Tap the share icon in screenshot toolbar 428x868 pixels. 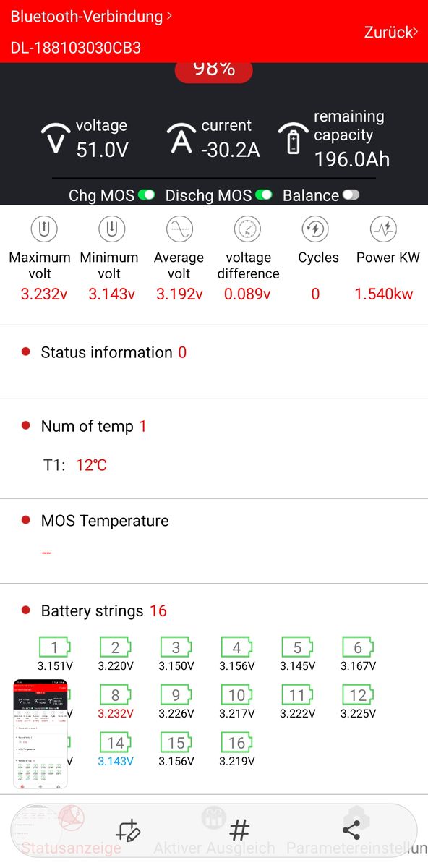(351, 830)
